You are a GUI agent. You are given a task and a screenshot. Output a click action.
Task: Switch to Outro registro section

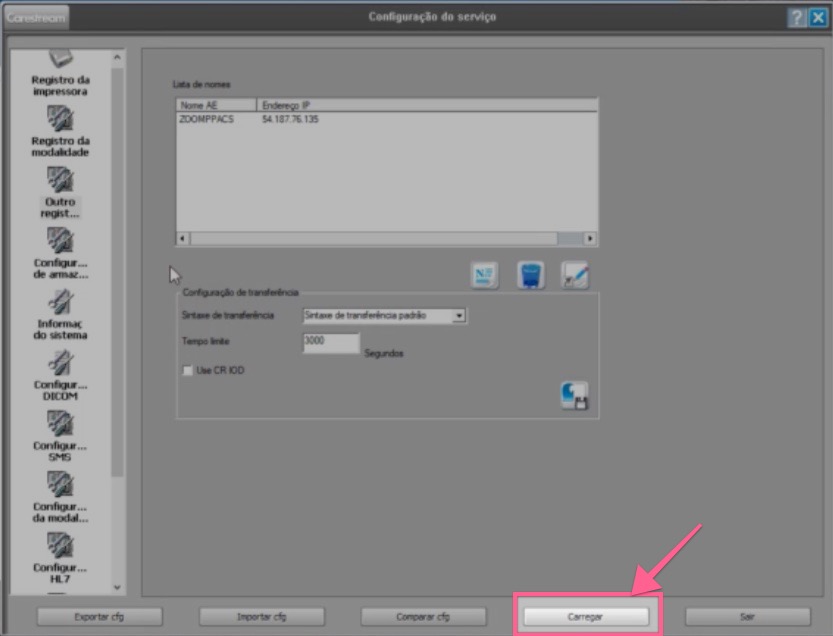tap(62, 199)
